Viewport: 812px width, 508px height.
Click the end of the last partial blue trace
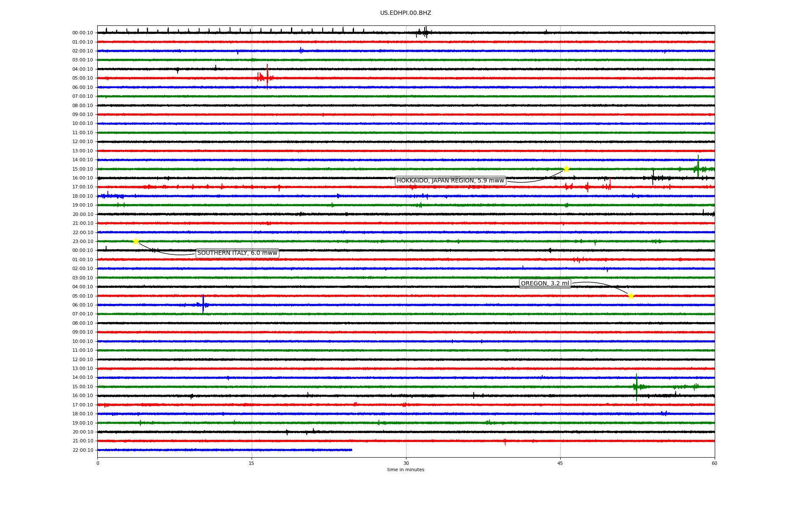(351, 450)
